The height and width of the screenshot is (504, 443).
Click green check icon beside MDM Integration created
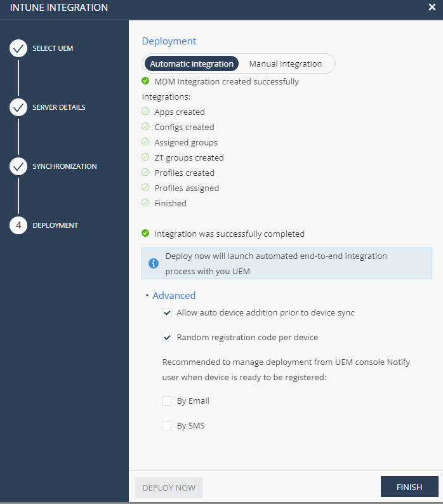[x=145, y=81]
